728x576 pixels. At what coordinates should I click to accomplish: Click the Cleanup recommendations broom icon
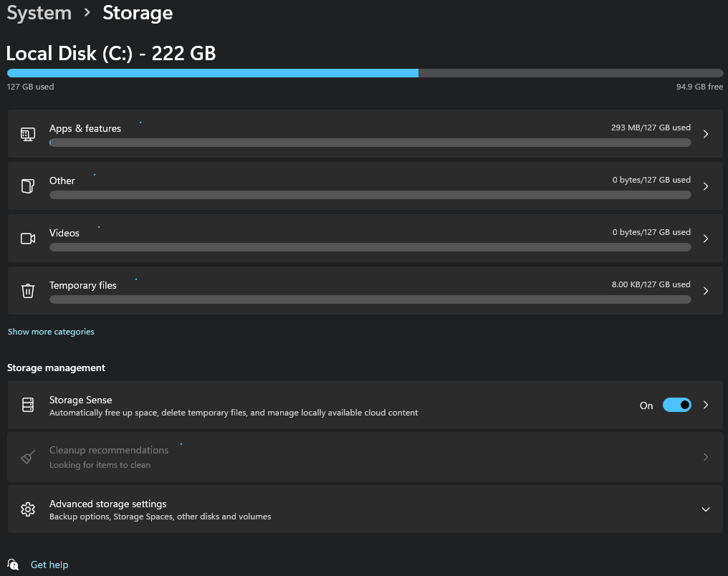click(28, 457)
